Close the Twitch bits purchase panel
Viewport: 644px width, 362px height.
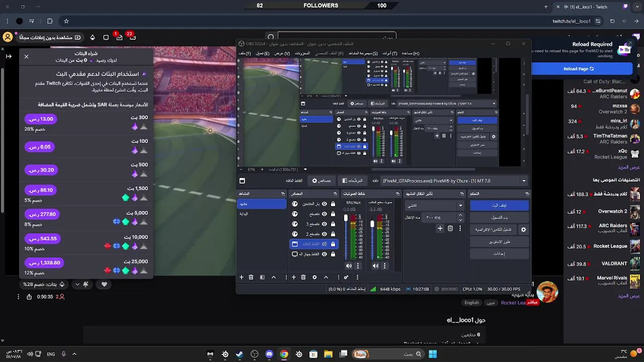click(27, 56)
